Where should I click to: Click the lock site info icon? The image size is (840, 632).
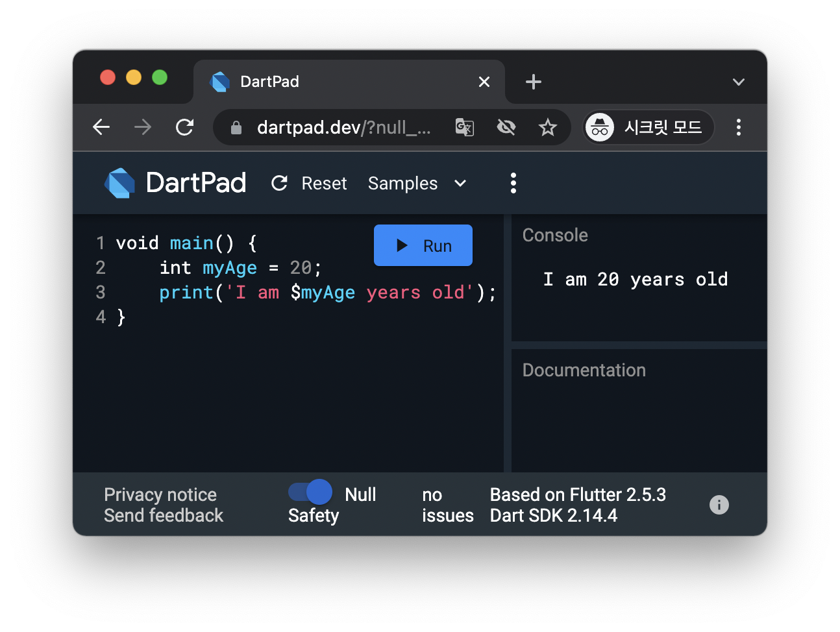(x=236, y=128)
